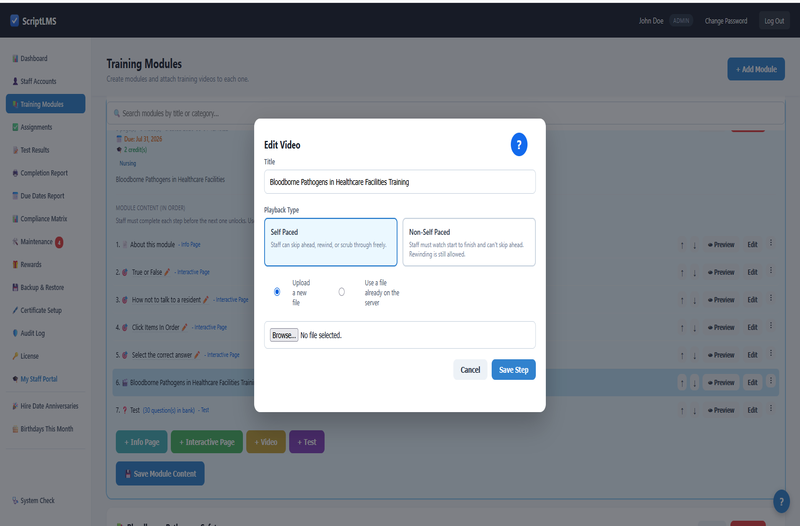Open Birthdays This Month sidebar item

point(45,429)
